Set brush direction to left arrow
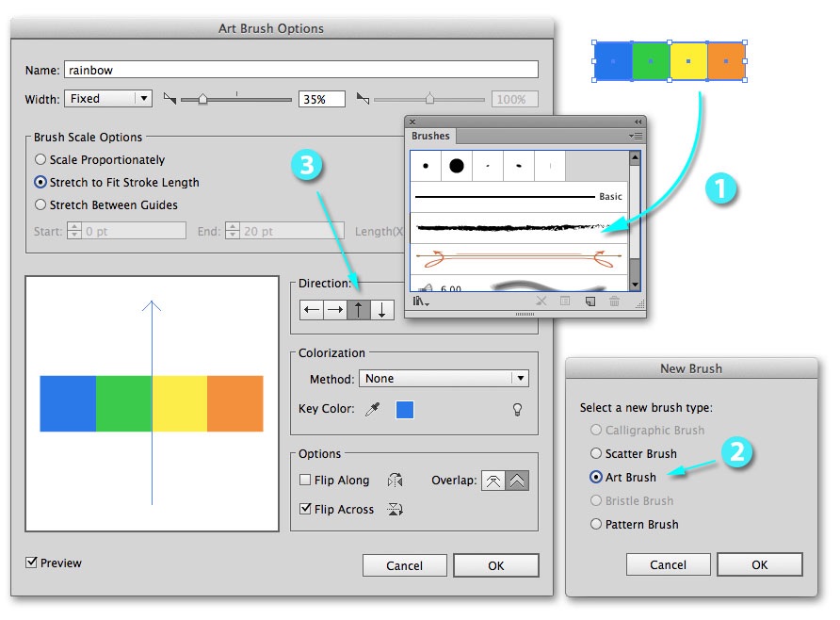 (x=312, y=310)
